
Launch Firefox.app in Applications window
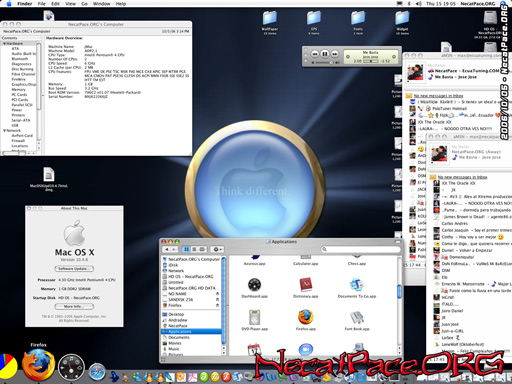click(305, 320)
